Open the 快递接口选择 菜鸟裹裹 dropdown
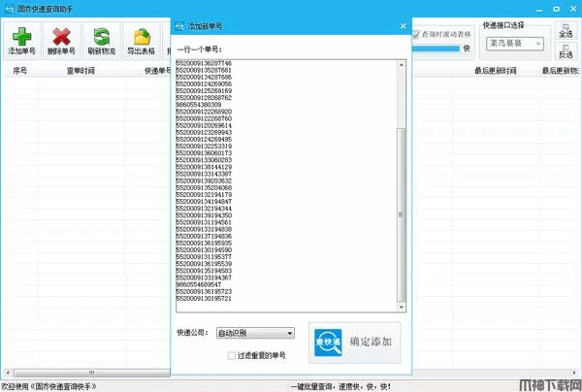 click(515, 44)
